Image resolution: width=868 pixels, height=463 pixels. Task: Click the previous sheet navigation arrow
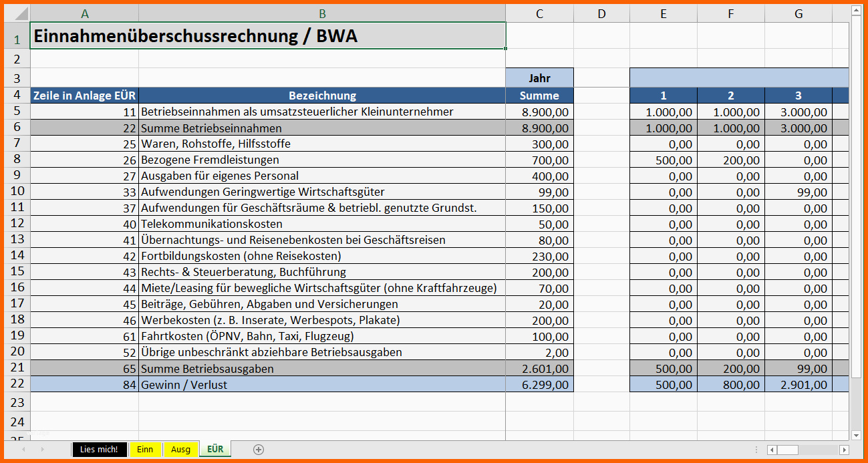pos(24,450)
